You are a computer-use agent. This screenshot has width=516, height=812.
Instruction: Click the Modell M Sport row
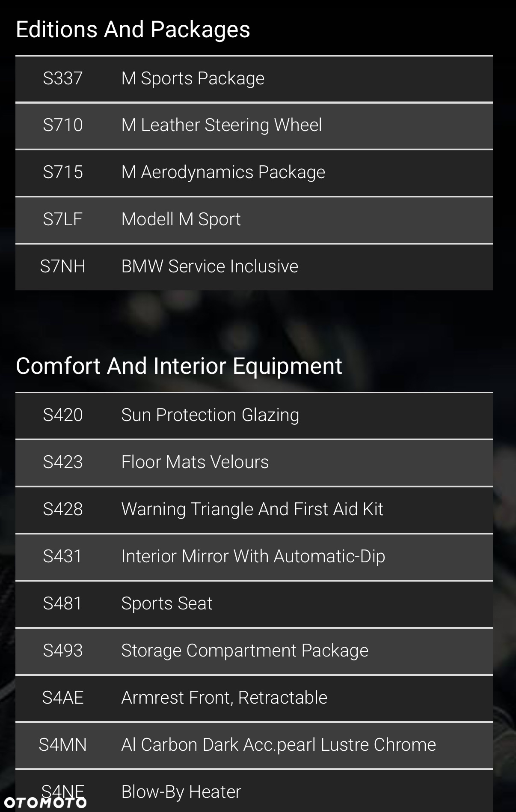(x=254, y=220)
